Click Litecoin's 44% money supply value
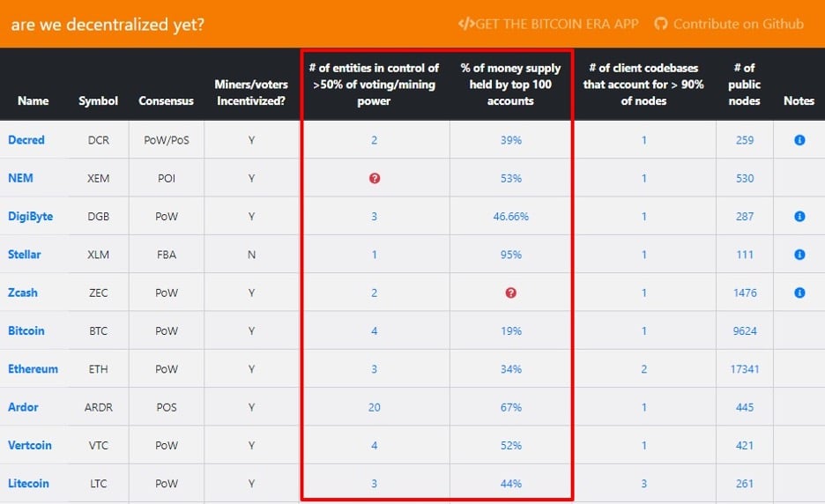The image size is (825, 504). (510, 484)
